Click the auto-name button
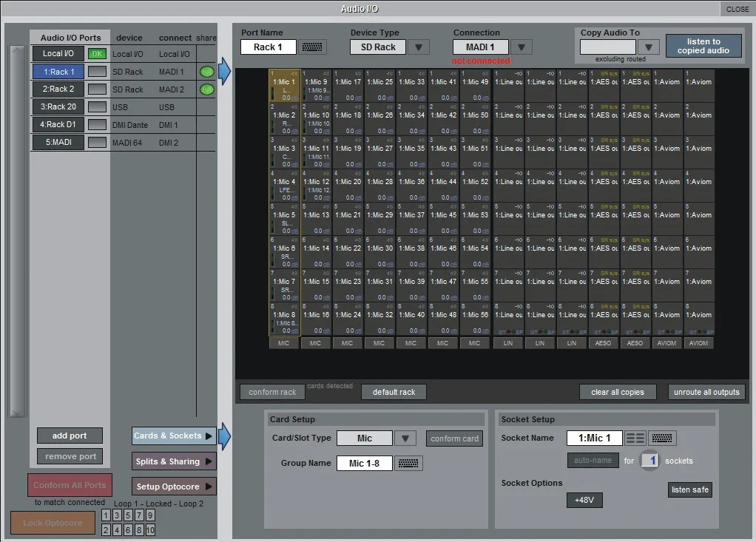 (x=593, y=460)
